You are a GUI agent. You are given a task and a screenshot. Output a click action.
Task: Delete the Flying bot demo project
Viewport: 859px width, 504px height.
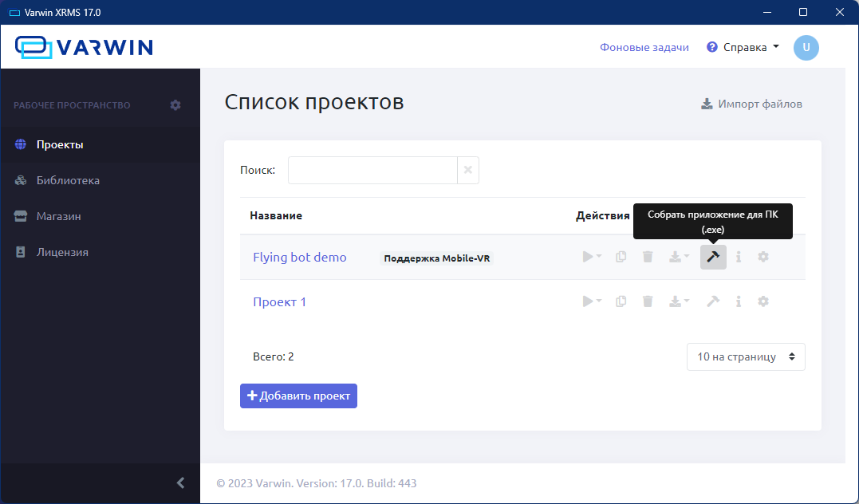coord(648,257)
